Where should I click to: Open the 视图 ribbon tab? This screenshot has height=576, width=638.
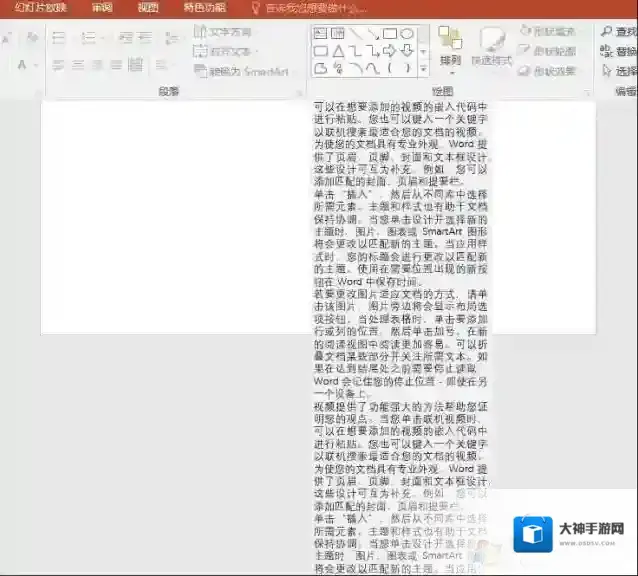148,7
